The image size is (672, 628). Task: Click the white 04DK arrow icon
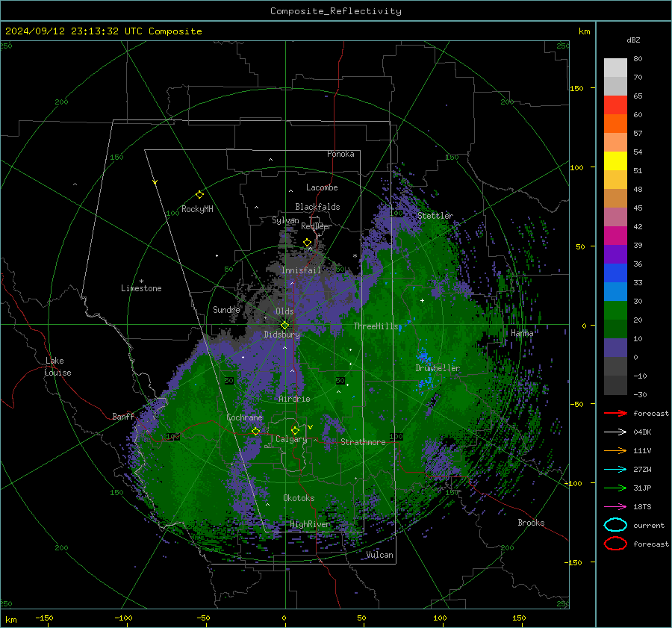pyautogui.click(x=615, y=432)
